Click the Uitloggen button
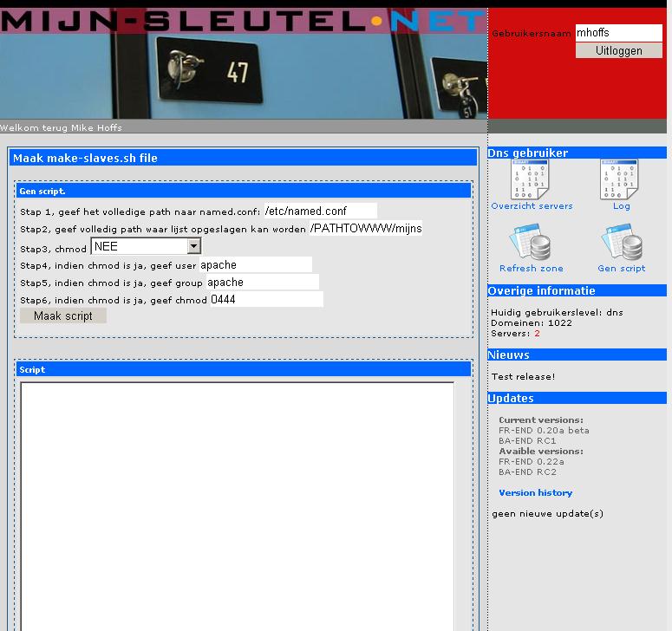Viewport: 672px width, 631px height. 618,50
